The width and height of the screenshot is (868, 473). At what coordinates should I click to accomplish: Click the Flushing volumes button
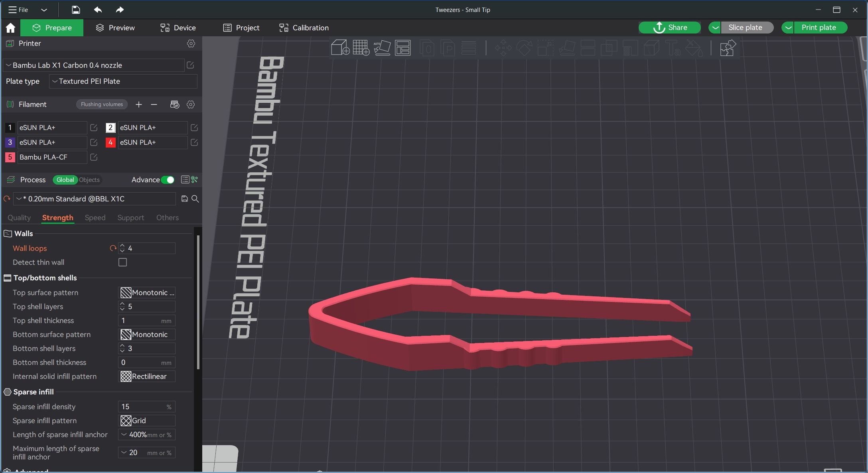pyautogui.click(x=102, y=104)
